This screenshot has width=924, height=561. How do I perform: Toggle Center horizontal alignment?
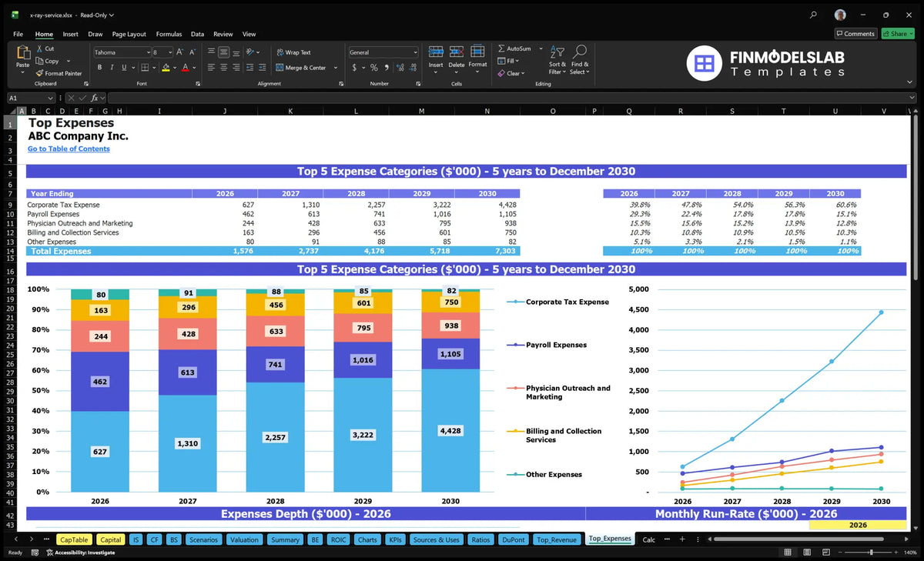[x=223, y=68]
